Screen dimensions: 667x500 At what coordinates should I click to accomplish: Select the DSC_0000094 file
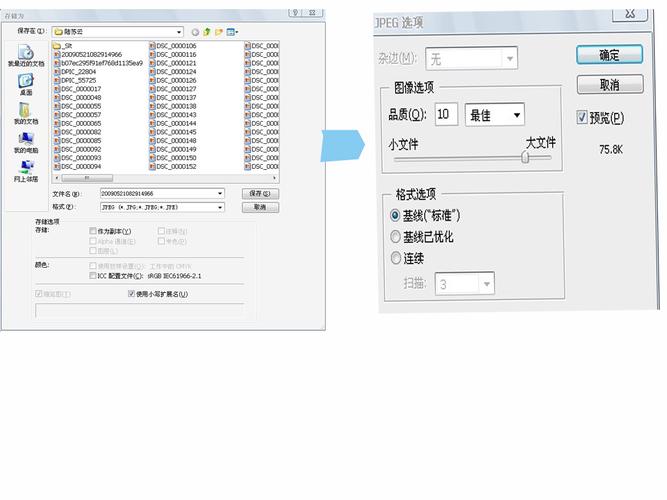[x=77, y=166]
